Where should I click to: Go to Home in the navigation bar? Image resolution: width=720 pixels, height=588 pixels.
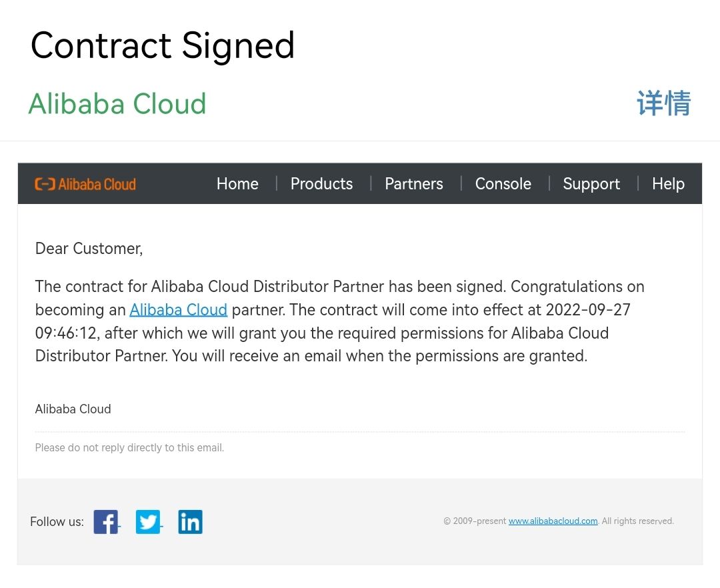pos(237,184)
